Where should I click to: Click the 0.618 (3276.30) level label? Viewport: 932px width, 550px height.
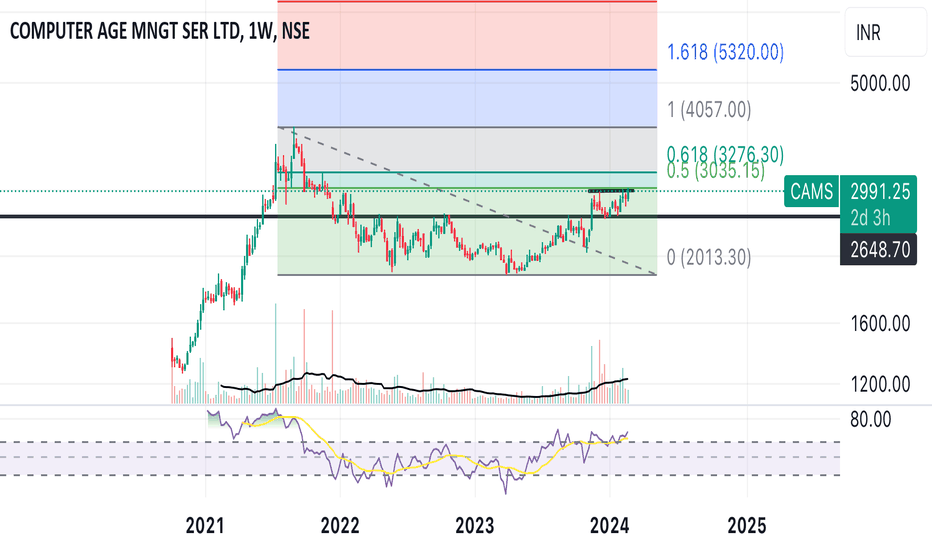point(725,153)
